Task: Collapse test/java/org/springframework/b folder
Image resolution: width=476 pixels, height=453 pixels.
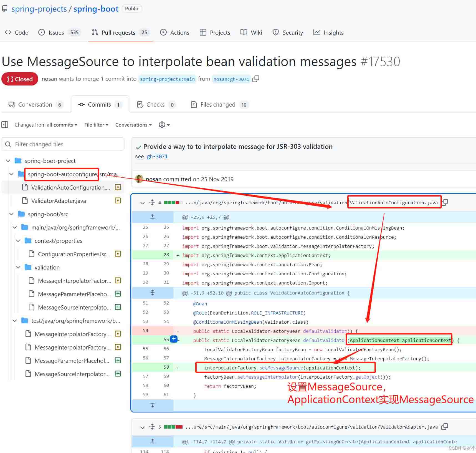Action: pyautogui.click(x=15, y=321)
